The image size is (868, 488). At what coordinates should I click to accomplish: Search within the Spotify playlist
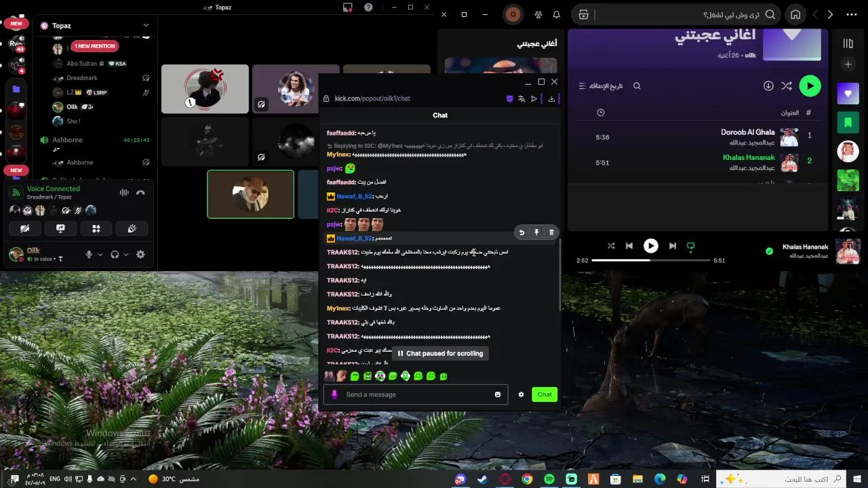pos(637,86)
